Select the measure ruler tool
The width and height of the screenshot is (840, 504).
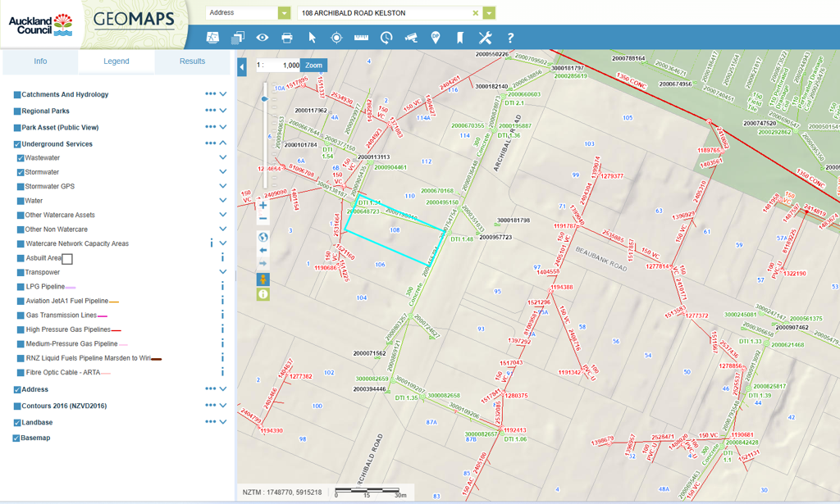click(361, 38)
